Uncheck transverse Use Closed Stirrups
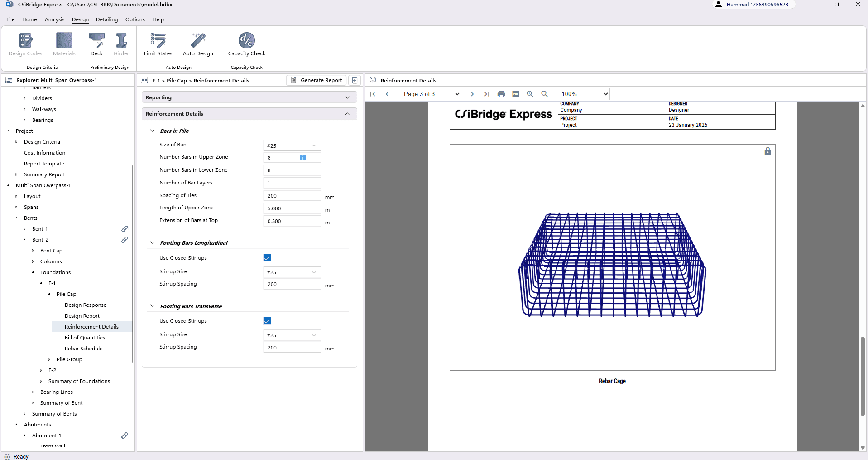This screenshot has width=868, height=460. (x=267, y=321)
